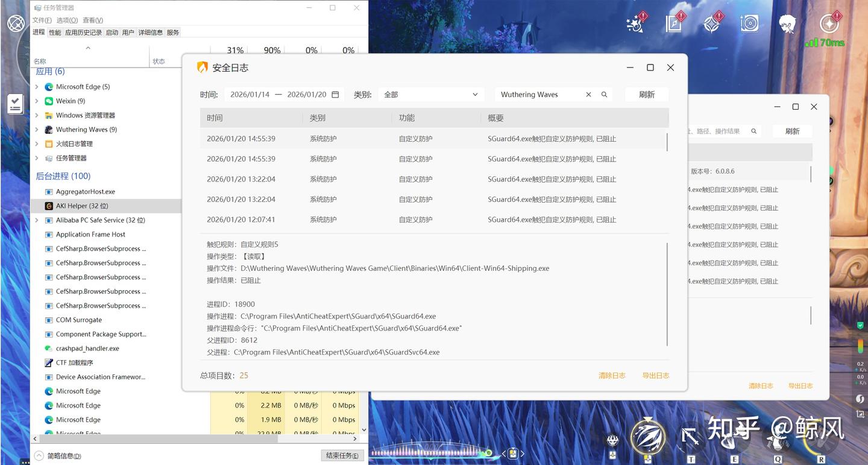This screenshot has height=465, width=868.
Task: Switch to the 详细信息 tab
Action: pyautogui.click(x=151, y=33)
